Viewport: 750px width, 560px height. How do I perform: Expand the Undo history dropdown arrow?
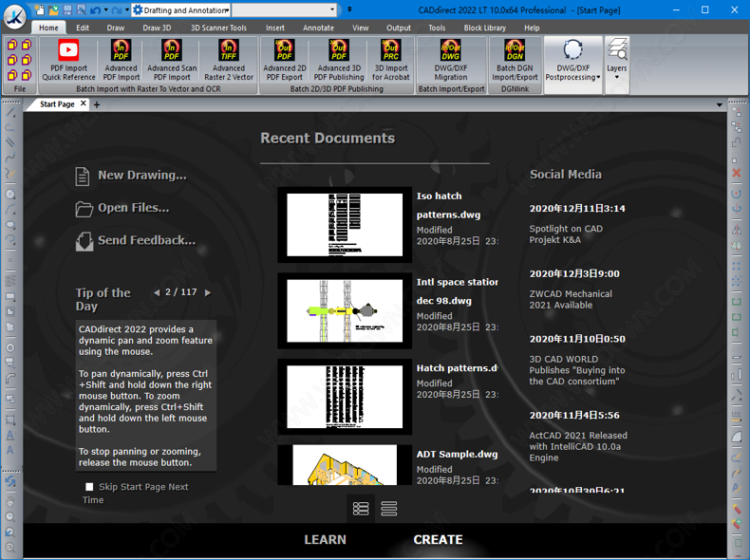click(106, 9)
